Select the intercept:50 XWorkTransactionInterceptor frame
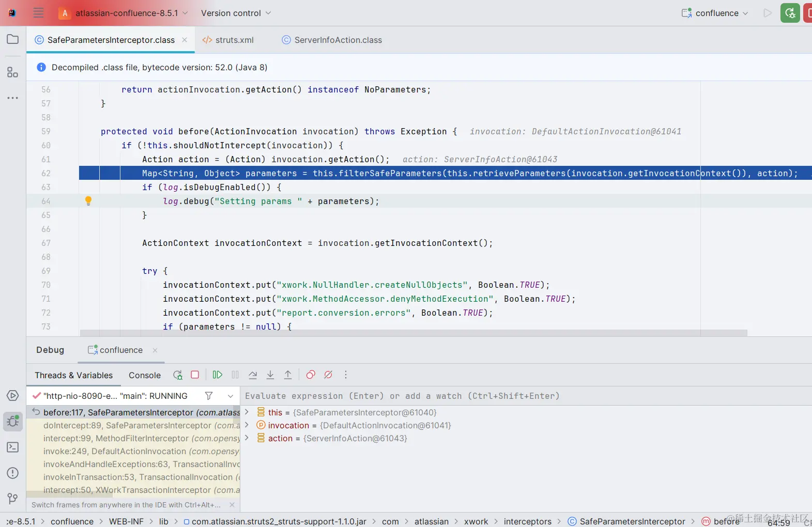 [133, 490]
